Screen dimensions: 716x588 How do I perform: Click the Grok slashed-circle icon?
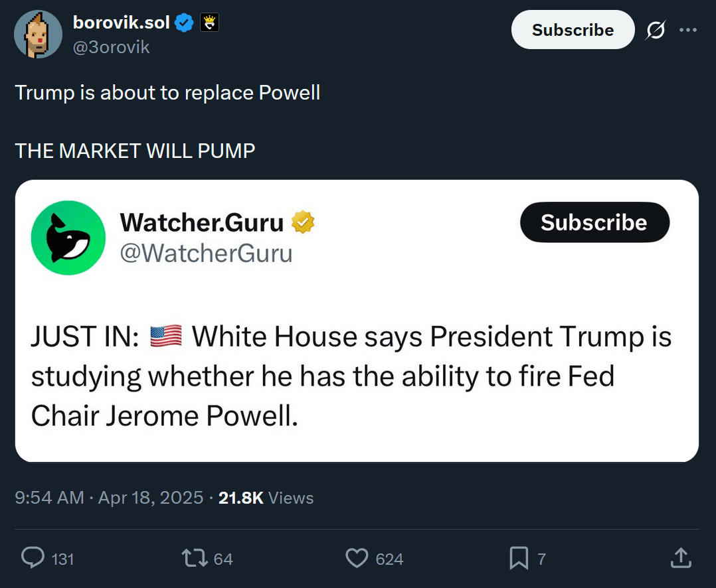[x=656, y=30]
